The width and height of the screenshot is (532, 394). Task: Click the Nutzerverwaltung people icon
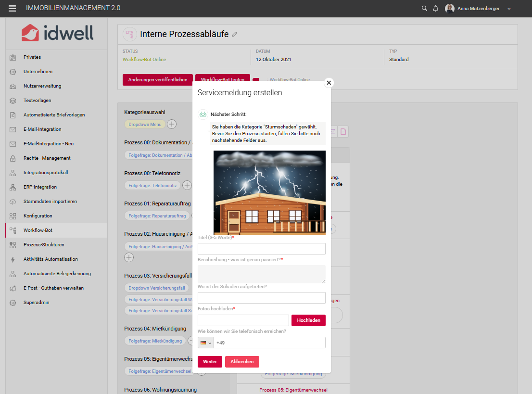[13, 86]
